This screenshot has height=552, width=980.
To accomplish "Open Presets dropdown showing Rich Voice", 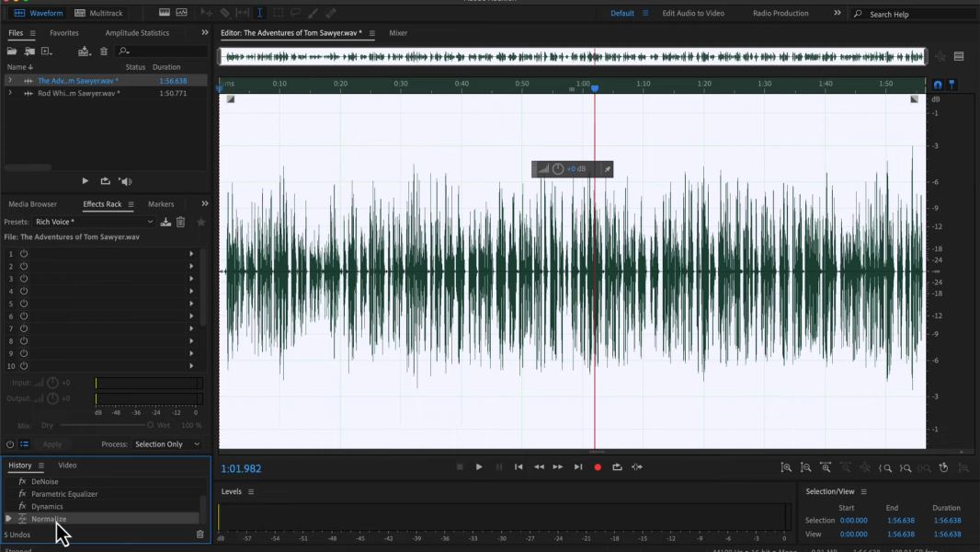I will (x=94, y=222).
